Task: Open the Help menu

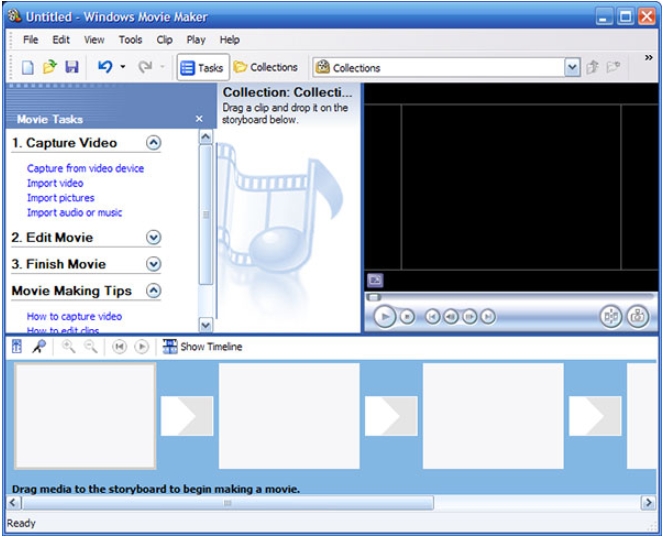Action: click(x=230, y=40)
